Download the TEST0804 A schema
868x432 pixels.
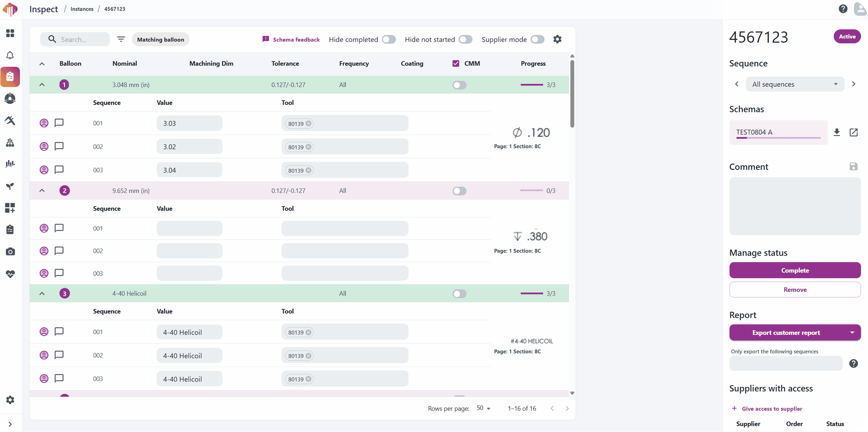837,132
